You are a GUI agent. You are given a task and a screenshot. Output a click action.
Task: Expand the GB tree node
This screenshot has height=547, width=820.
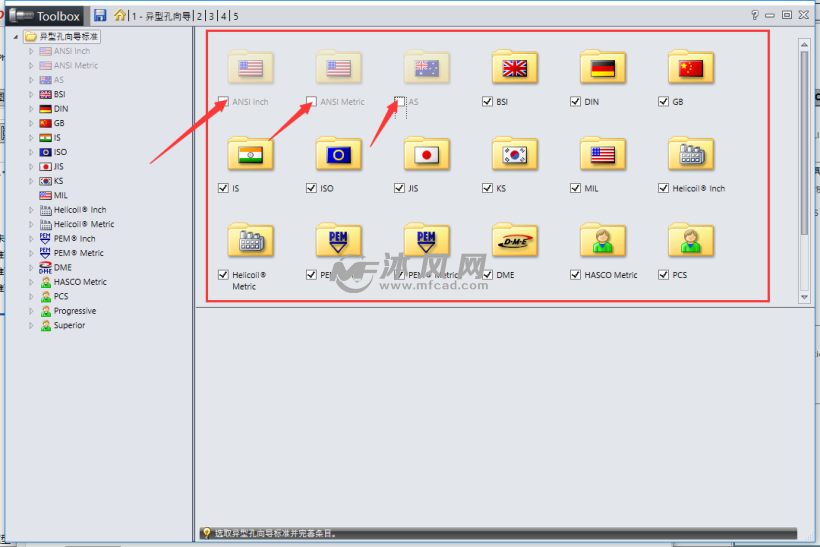pyautogui.click(x=31, y=123)
